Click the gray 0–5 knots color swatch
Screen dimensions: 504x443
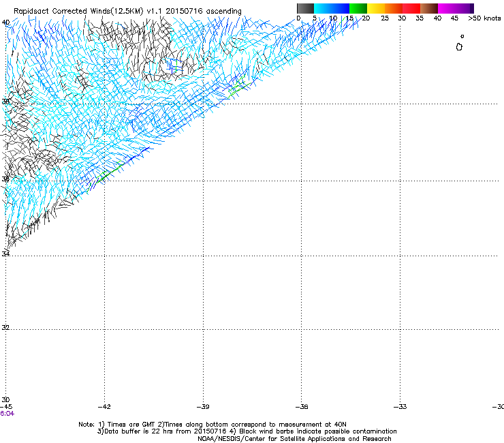(305, 8)
